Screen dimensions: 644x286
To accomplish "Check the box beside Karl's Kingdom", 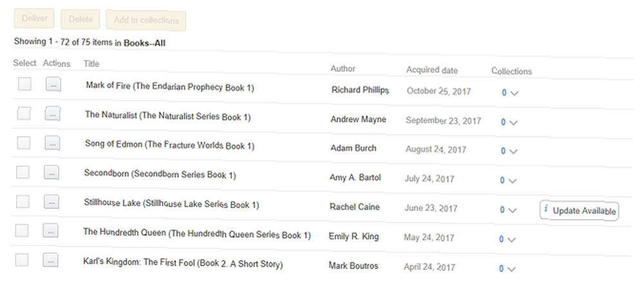I will click(x=22, y=260).
